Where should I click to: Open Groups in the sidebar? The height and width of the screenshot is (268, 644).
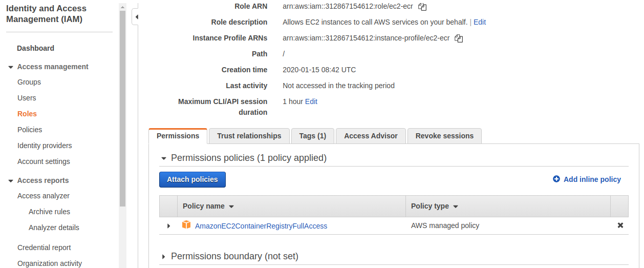click(x=29, y=82)
